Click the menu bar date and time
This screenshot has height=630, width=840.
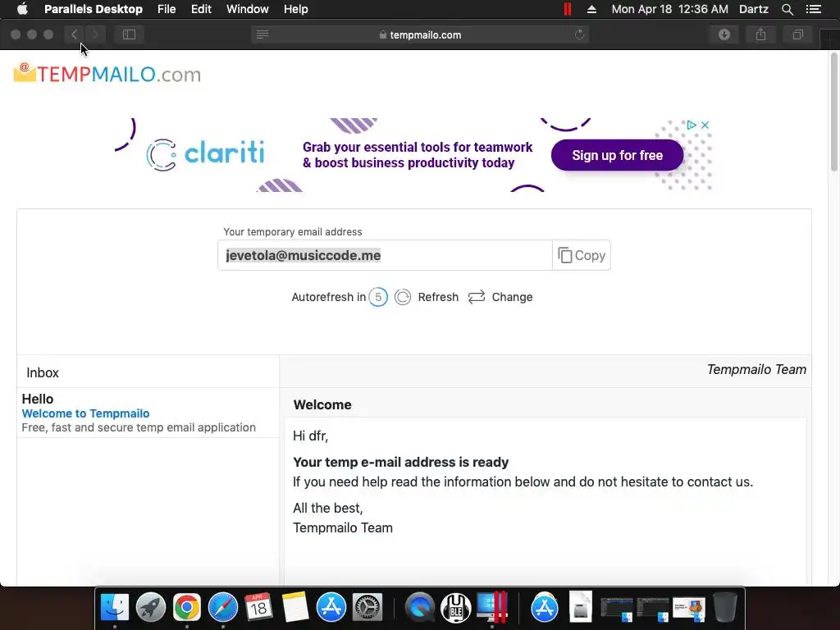669,9
